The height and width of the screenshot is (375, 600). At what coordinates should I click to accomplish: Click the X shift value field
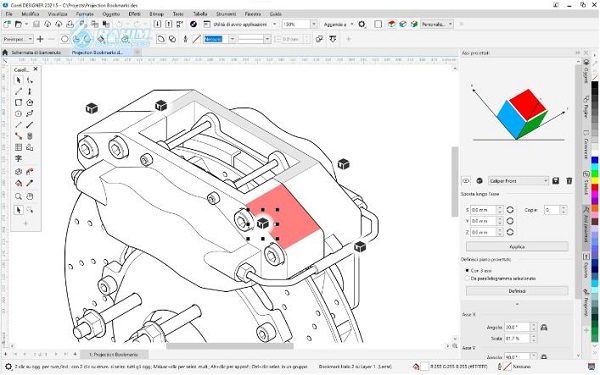coord(483,210)
